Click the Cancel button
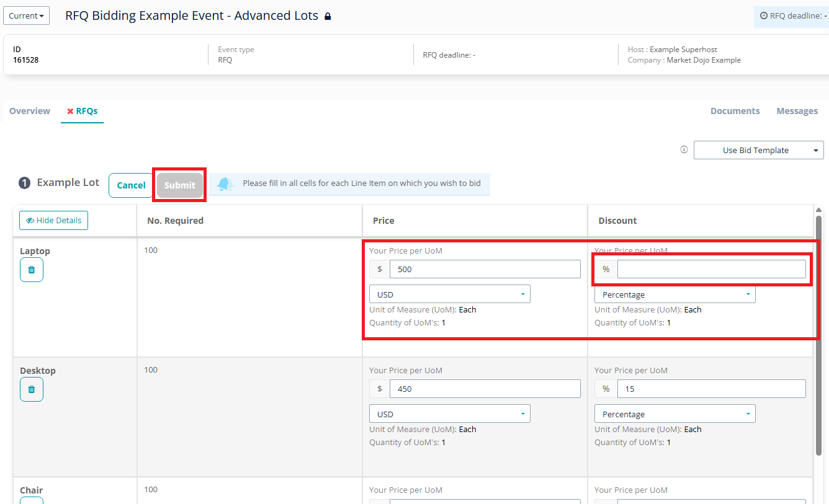 [x=131, y=185]
